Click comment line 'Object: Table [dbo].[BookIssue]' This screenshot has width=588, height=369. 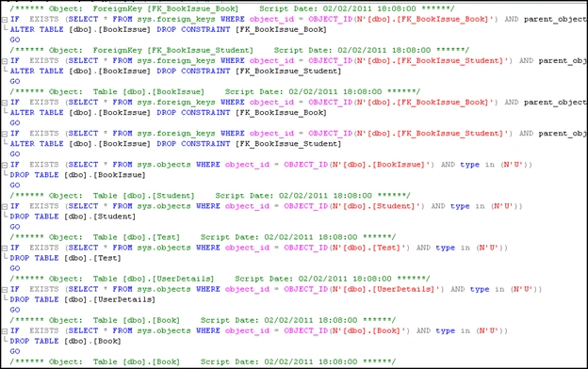pyautogui.click(x=215, y=92)
